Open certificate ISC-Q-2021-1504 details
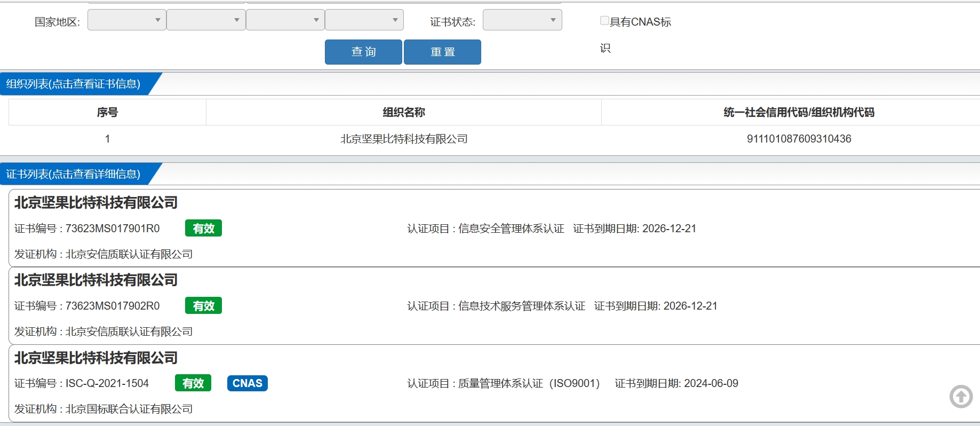980x426 pixels. pos(107,383)
